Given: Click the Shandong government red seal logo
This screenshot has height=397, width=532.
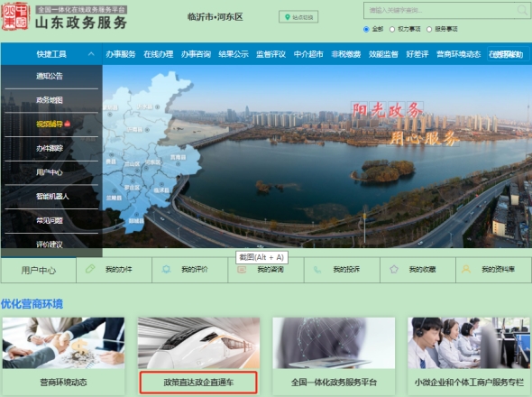Looking at the screenshot, I should [15, 16].
